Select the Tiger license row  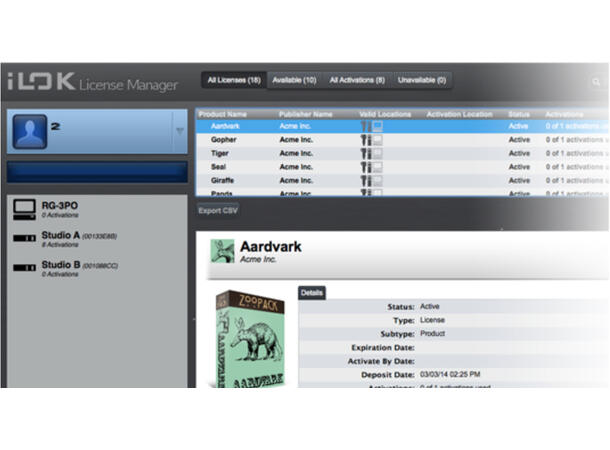coord(402,153)
